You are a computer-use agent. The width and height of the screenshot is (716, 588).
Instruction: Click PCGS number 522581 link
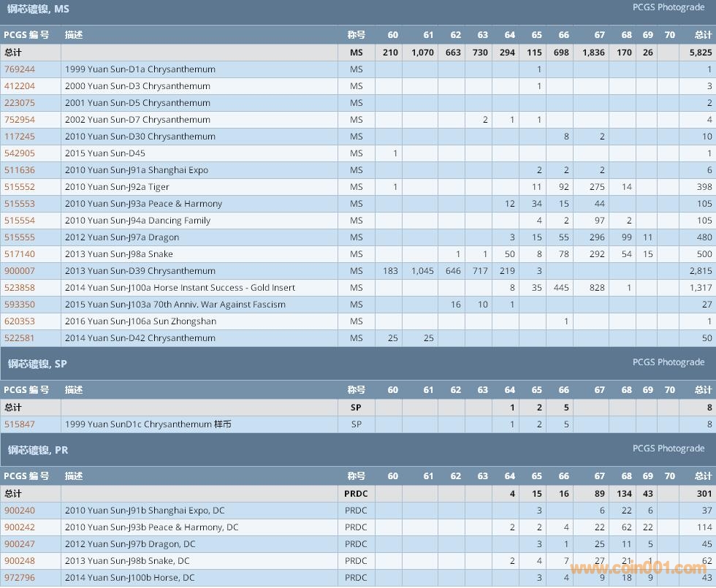(x=20, y=338)
